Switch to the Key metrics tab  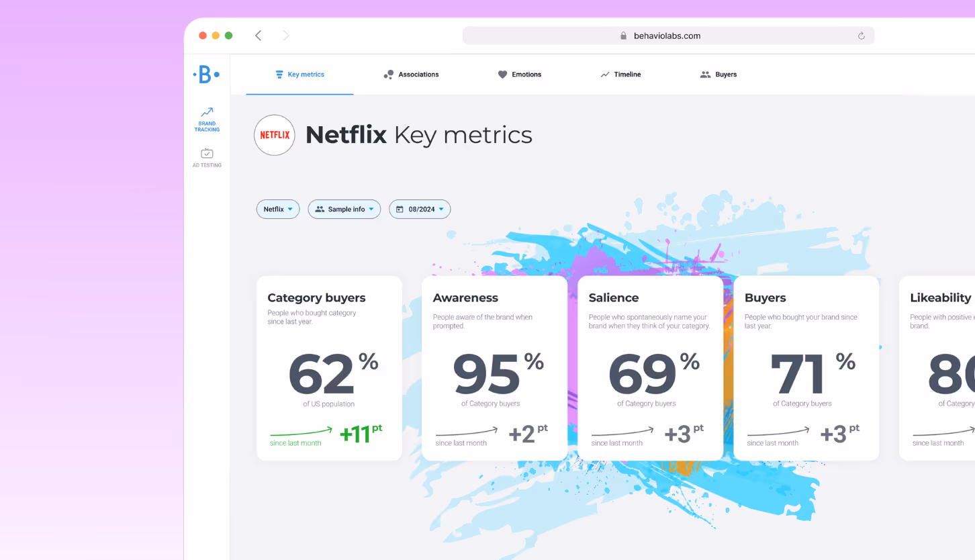pos(299,75)
